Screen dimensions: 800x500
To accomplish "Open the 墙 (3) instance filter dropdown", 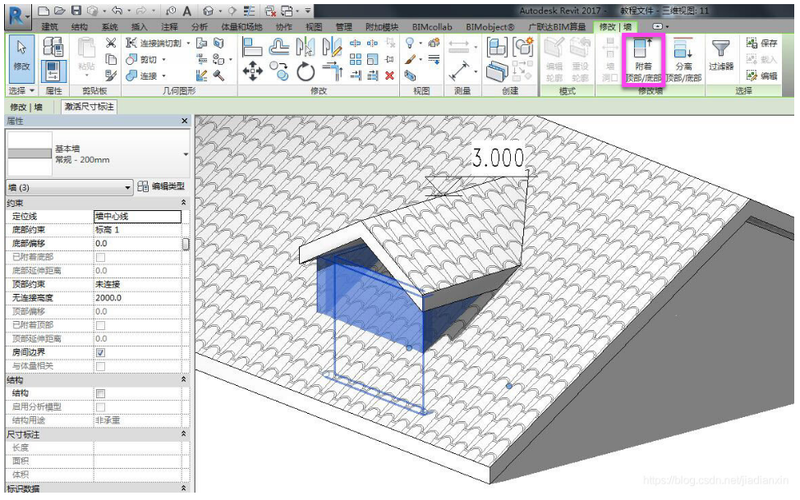I will tap(127, 187).
